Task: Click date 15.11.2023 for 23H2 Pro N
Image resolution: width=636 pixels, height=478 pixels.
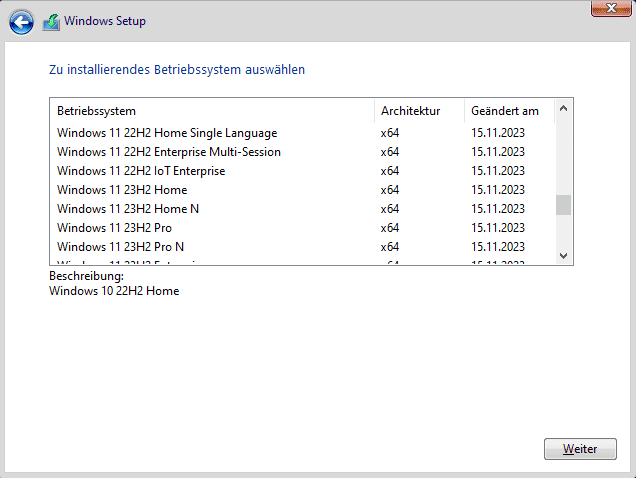Action: (498, 247)
